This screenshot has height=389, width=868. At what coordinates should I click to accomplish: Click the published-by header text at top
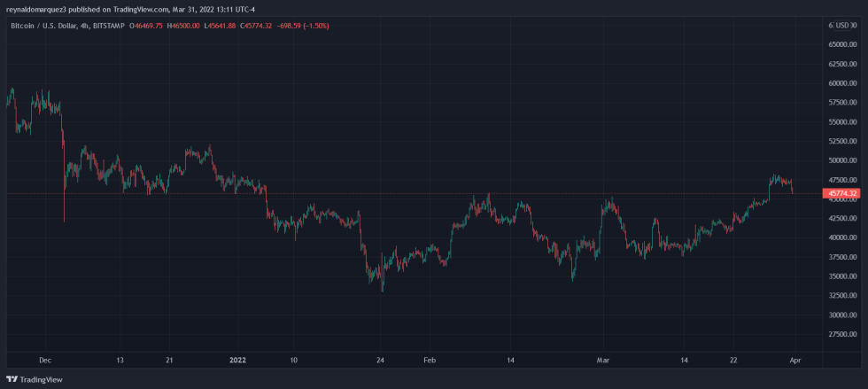131,10
